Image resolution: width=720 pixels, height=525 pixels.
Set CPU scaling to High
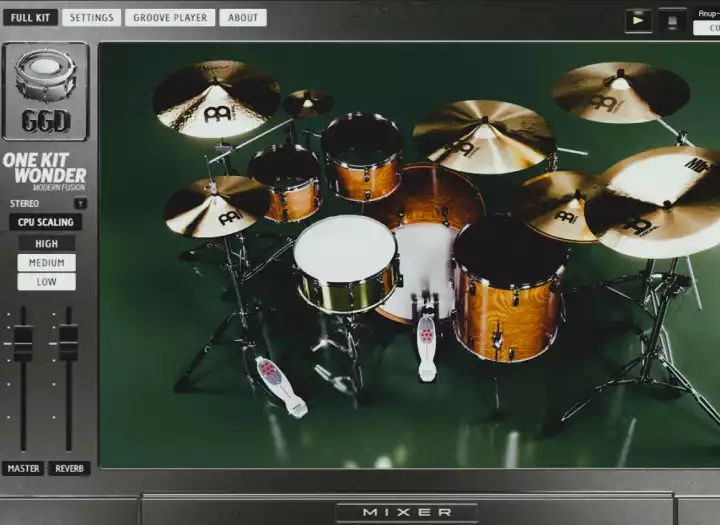[x=46, y=243]
